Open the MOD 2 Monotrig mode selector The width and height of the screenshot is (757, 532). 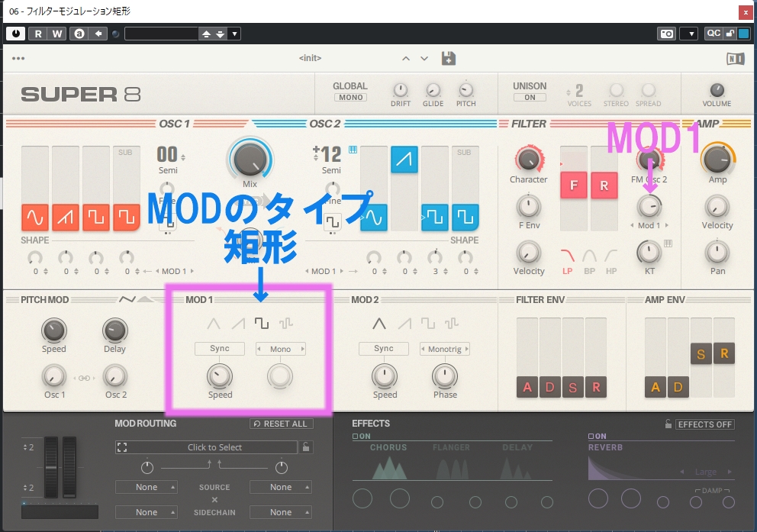(x=445, y=349)
